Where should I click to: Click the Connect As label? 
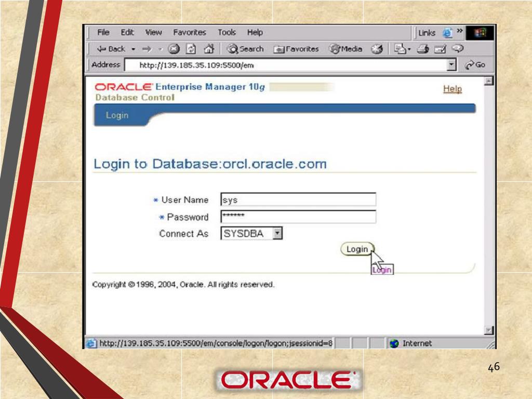183,234
